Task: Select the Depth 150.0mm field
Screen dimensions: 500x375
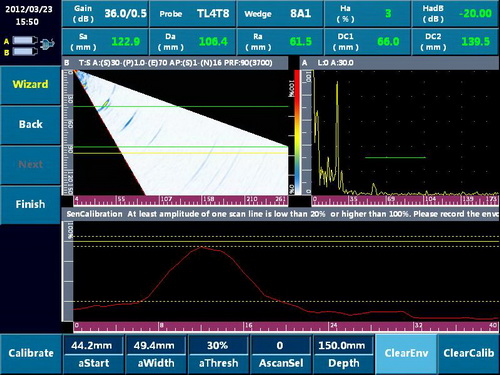Action: (343, 354)
